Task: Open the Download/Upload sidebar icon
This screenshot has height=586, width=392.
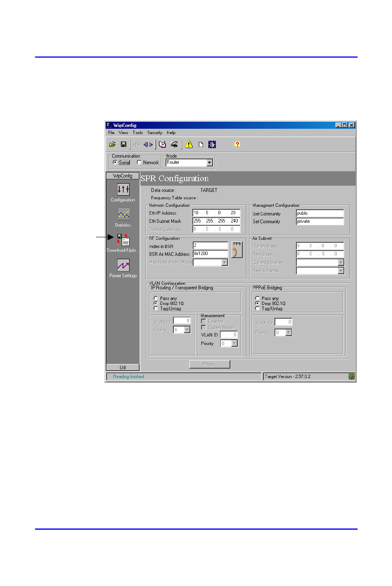Action: (123, 240)
